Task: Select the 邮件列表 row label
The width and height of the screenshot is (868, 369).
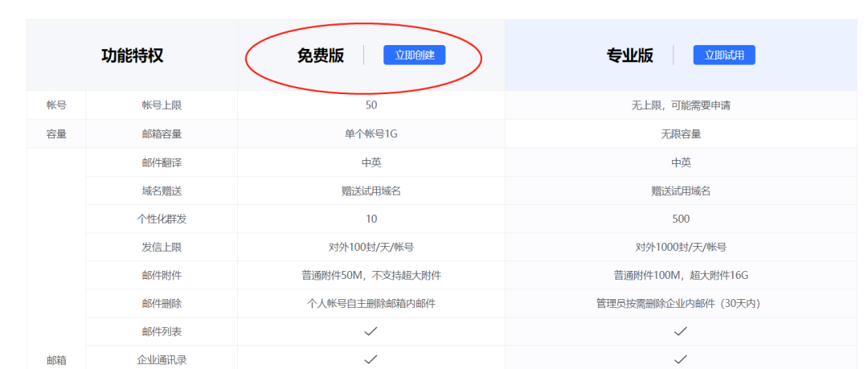Action: pyautogui.click(x=162, y=332)
